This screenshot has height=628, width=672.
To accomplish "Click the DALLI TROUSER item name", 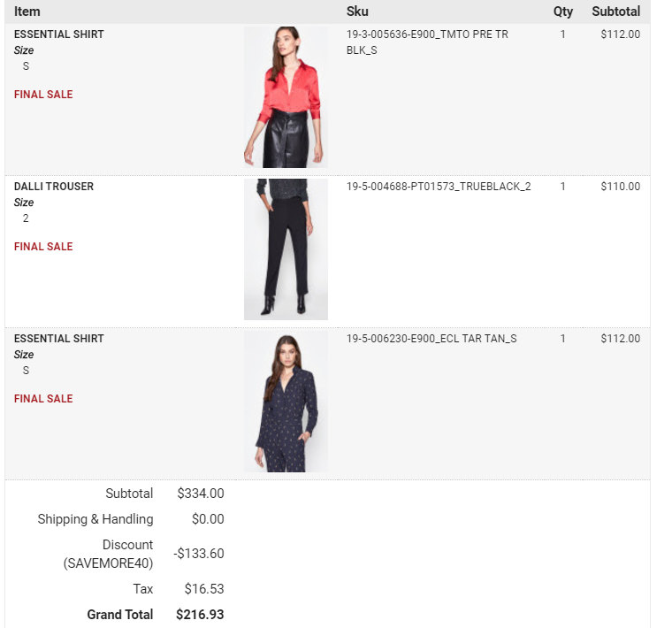I will click(54, 187).
